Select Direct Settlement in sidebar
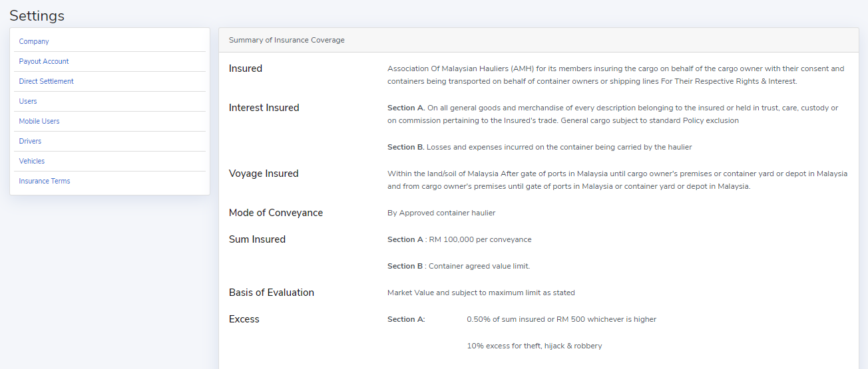 coord(46,81)
